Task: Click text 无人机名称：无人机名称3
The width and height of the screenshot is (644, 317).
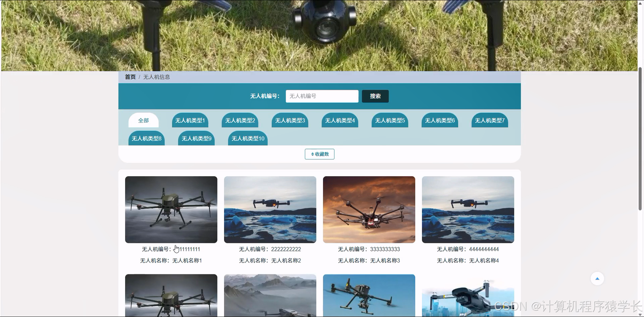Action: [369, 261]
